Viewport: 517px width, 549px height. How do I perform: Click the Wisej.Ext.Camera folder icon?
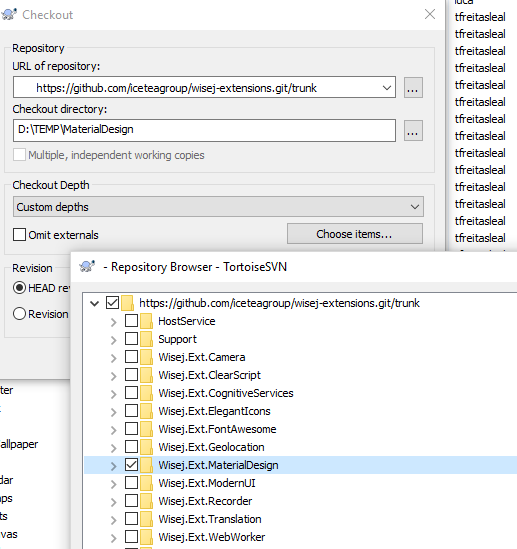146,357
